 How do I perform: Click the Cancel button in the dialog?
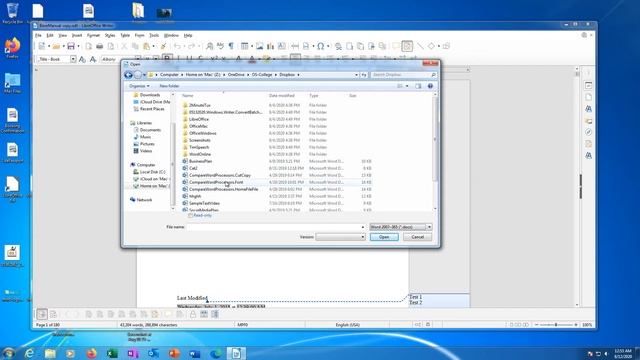[417, 237]
